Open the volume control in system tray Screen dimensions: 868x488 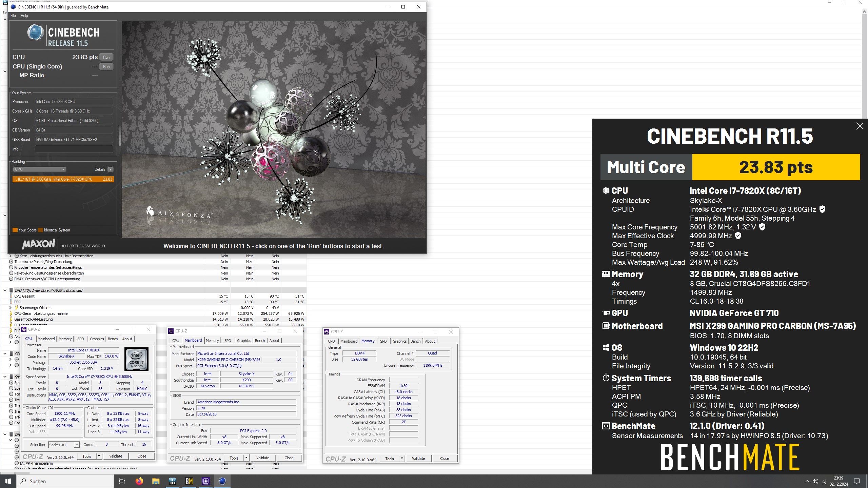pos(815,481)
